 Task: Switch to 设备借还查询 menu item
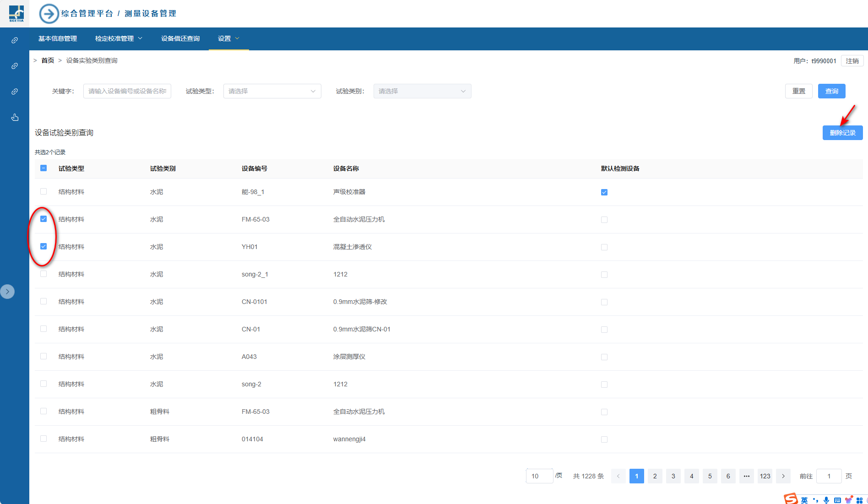pos(180,38)
